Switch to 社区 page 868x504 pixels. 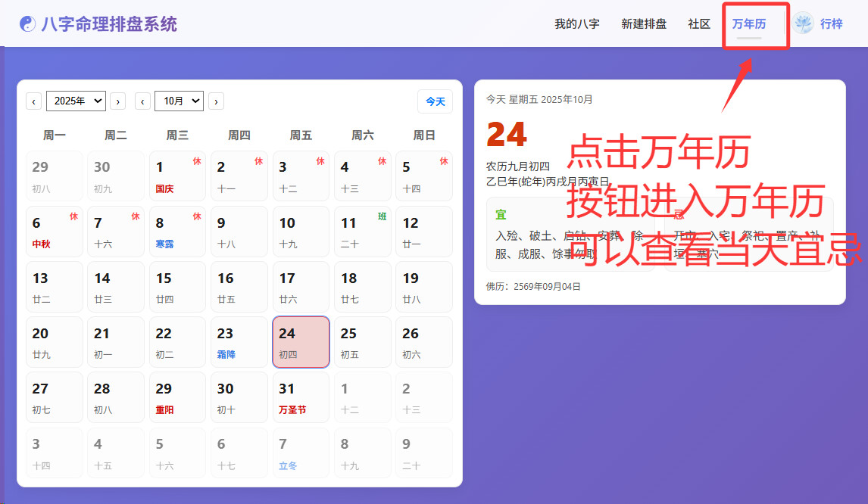point(699,23)
